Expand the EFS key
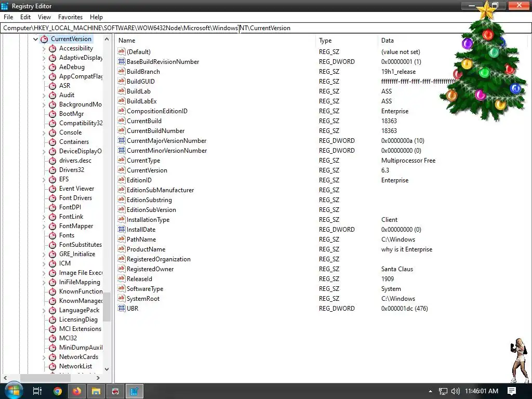Image resolution: width=532 pixels, height=399 pixels. pos(44,179)
